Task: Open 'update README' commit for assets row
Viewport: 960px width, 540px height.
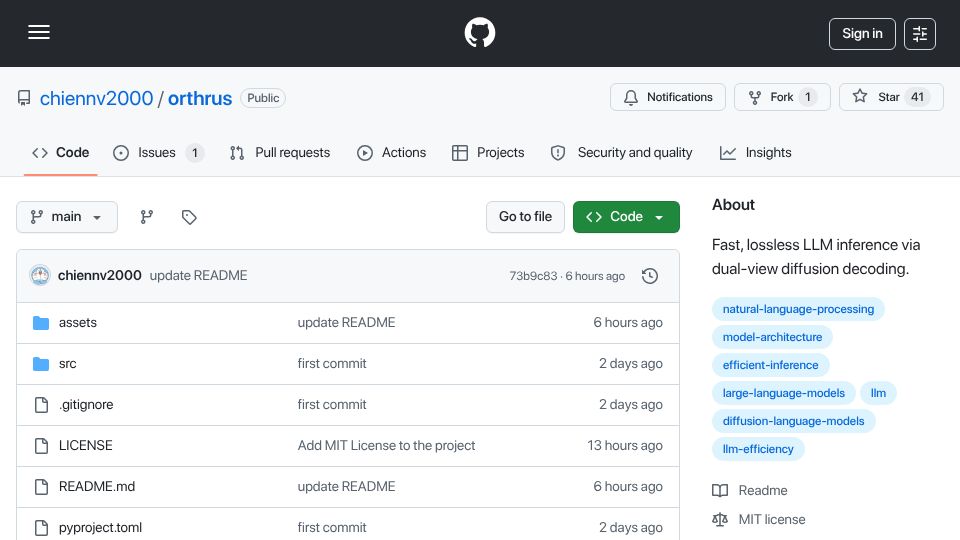Action: click(347, 323)
